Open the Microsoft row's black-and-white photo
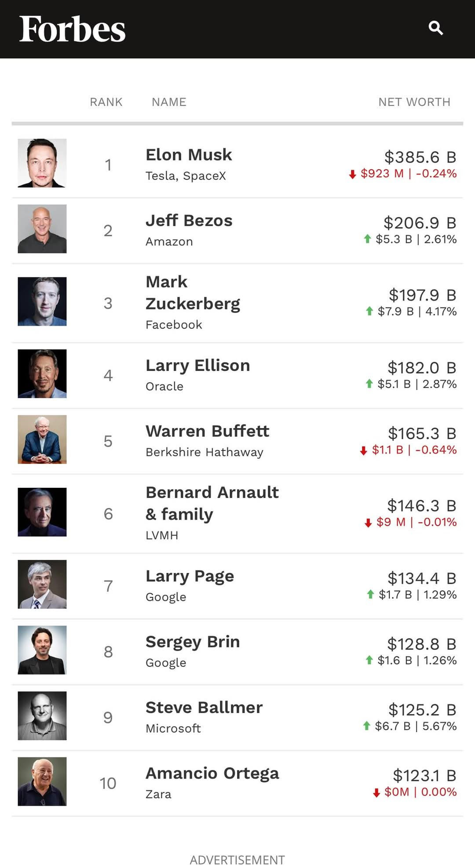This screenshot has width=475, height=868. (42, 716)
